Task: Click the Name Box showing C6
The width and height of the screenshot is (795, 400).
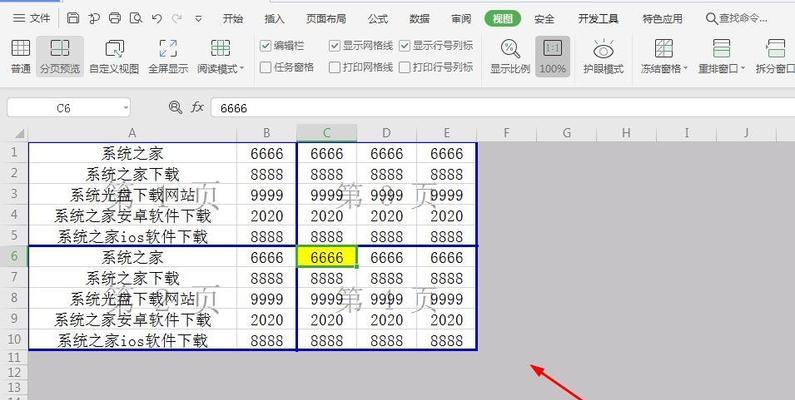Action: point(63,108)
